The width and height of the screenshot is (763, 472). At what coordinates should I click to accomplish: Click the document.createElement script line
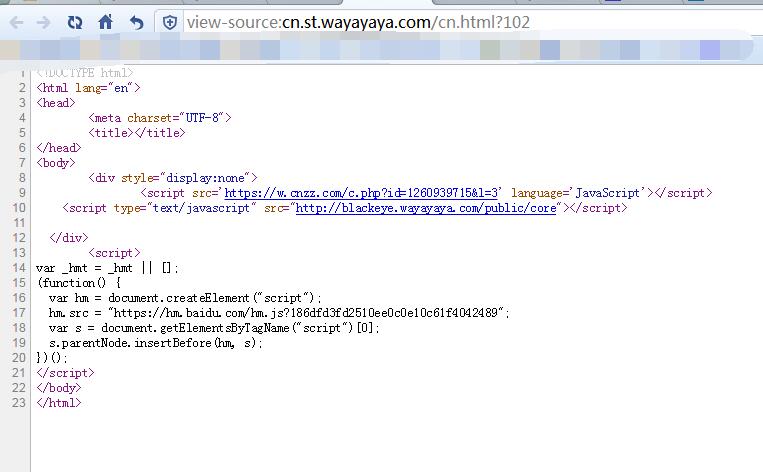tap(185, 298)
